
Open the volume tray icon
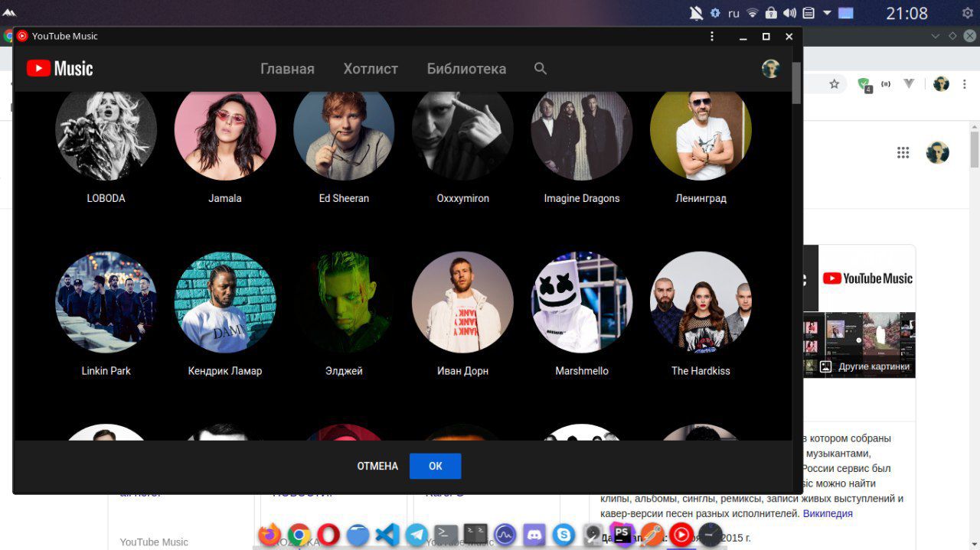coord(790,13)
